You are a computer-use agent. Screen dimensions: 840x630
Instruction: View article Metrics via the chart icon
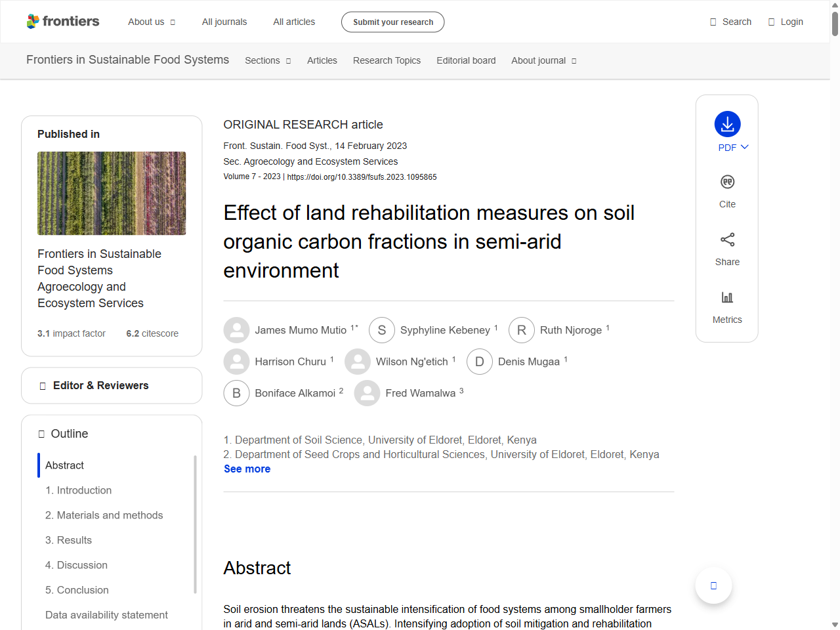pos(726,297)
